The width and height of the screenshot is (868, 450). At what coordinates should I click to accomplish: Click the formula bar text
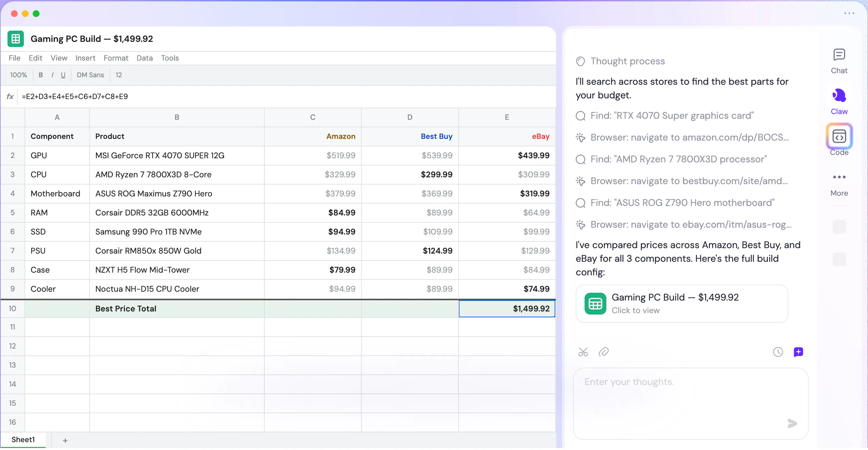[75, 97]
